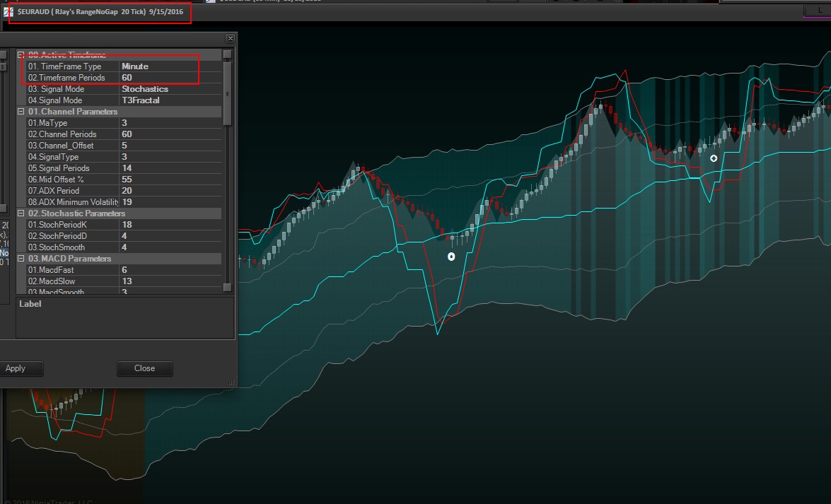
Task: Select the 03. Signal Mode value Stochastics
Action: coord(170,89)
